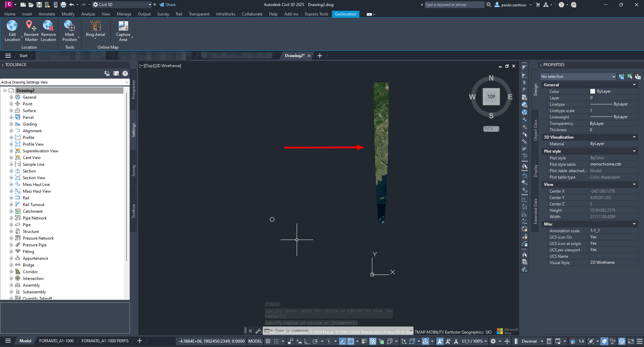Open the InfraWorks ribbon tab
The image size is (644, 347).
(x=226, y=14)
